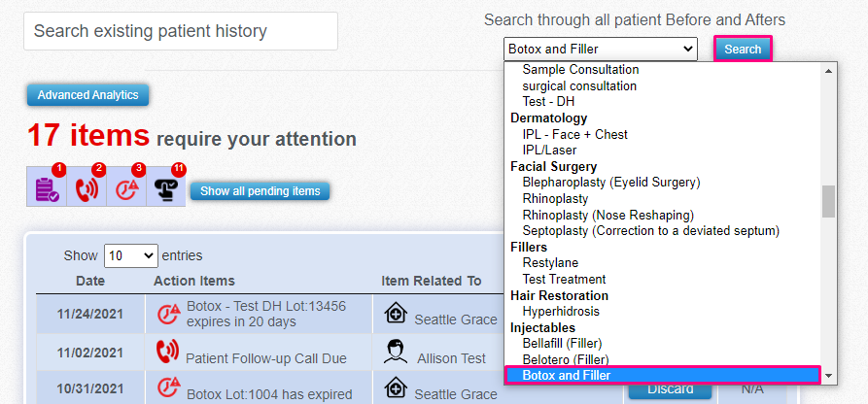Click clock alert icon for Lot:1004 expired row
Image resolution: width=868 pixels, height=404 pixels.
point(169,388)
